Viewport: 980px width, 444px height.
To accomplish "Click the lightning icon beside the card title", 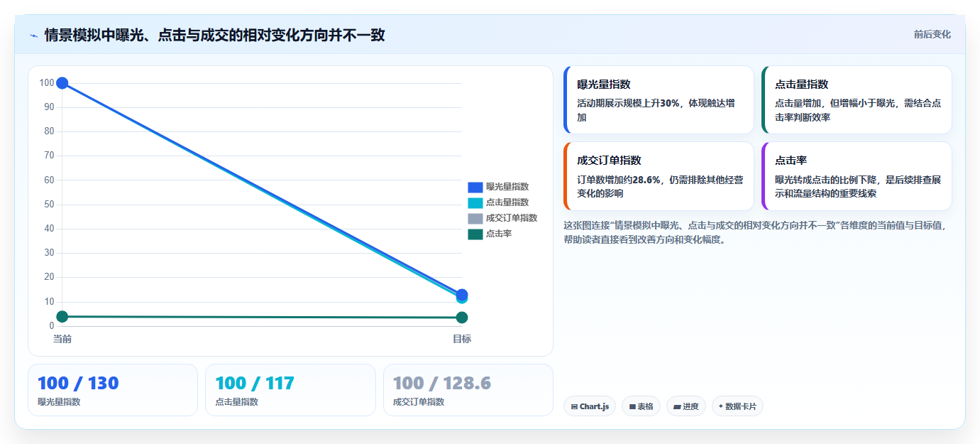I will tap(33, 36).
